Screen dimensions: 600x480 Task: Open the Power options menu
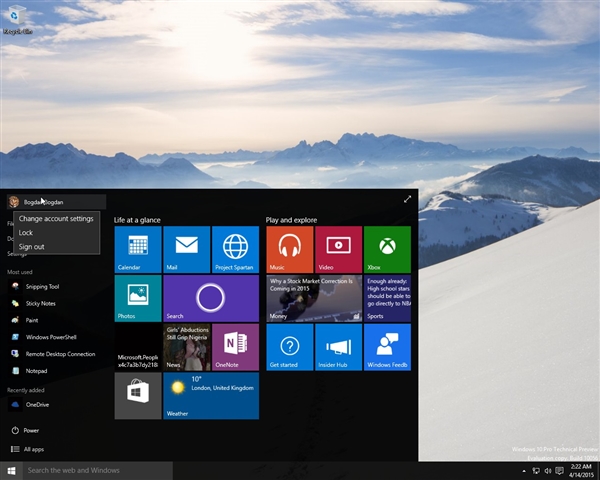tap(30, 430)
